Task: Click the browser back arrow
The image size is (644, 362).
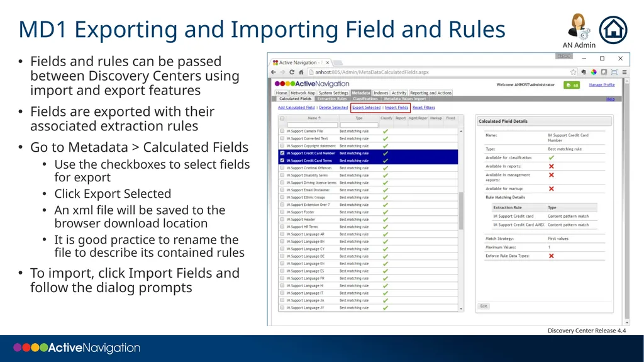Action: [x=274, y=72]
